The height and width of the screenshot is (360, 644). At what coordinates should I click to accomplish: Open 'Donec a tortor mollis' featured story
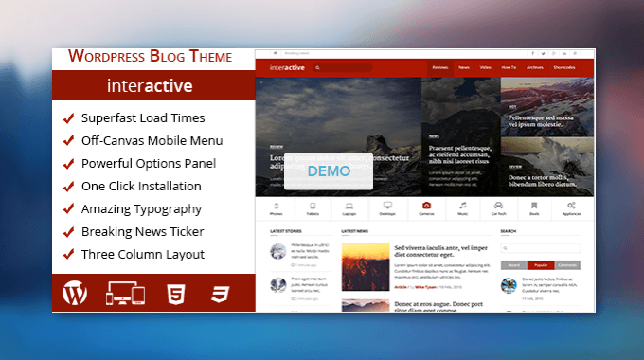click(542, 181)
